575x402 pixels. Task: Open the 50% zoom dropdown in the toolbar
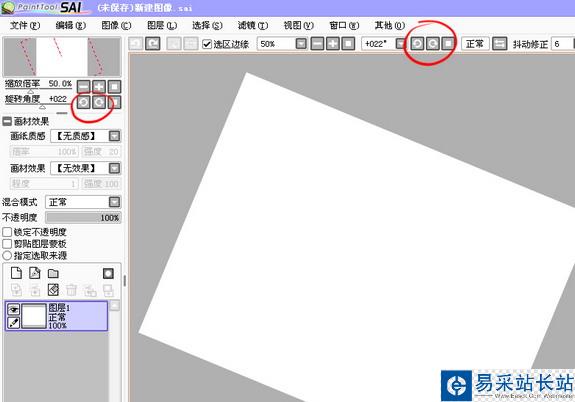pos(301,44)
